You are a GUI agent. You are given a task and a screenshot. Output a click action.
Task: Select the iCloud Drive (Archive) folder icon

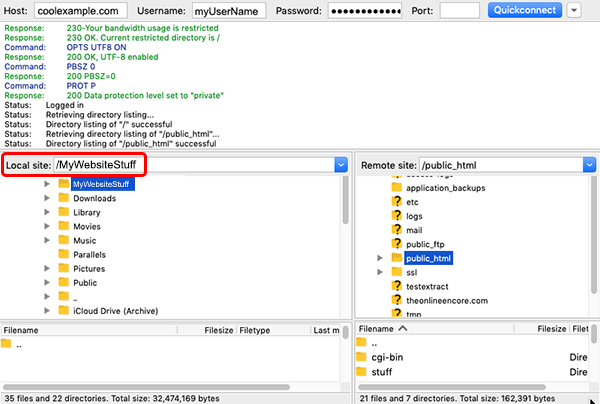(x=64, y=310)
